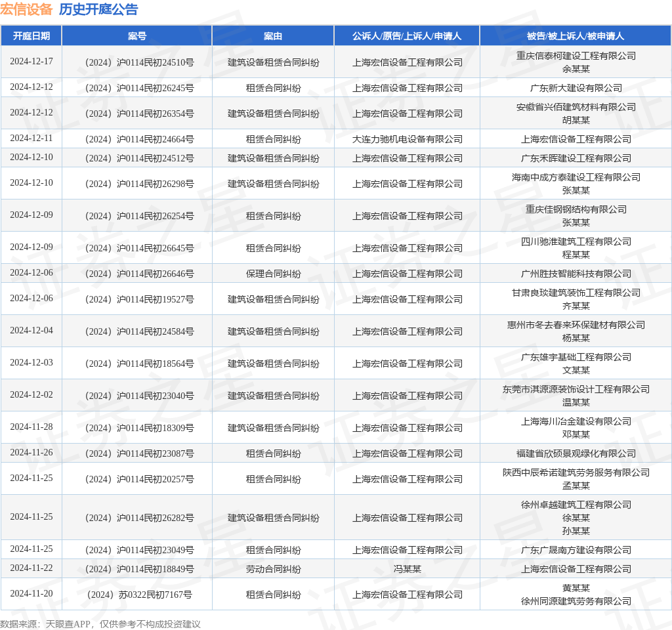Select case number 沪0114民初26282号
The width and height of the screenshot is (672, 630).
140,518
